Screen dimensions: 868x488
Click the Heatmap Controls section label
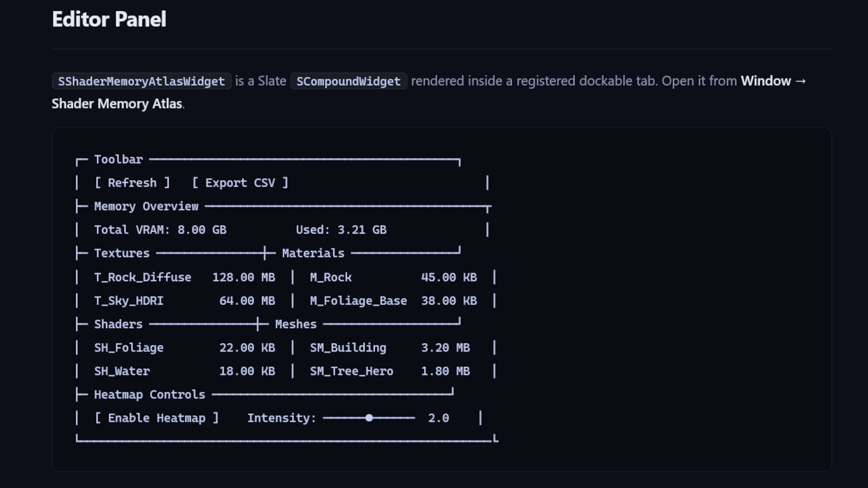[150, 395]
